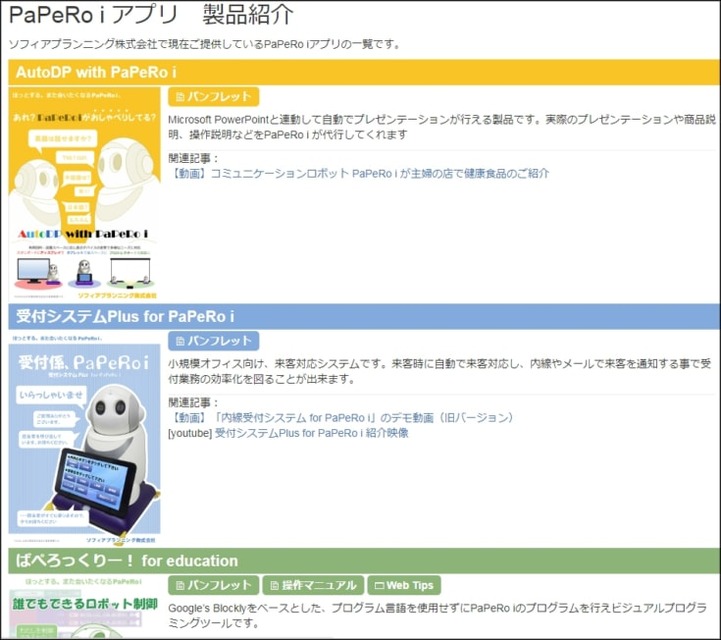Click the Microsoft PowerPointと連動して description text

[442, 127]
